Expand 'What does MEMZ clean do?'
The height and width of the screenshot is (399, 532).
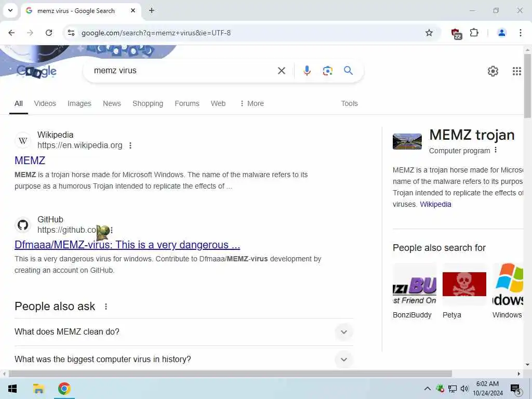(183, 332)
